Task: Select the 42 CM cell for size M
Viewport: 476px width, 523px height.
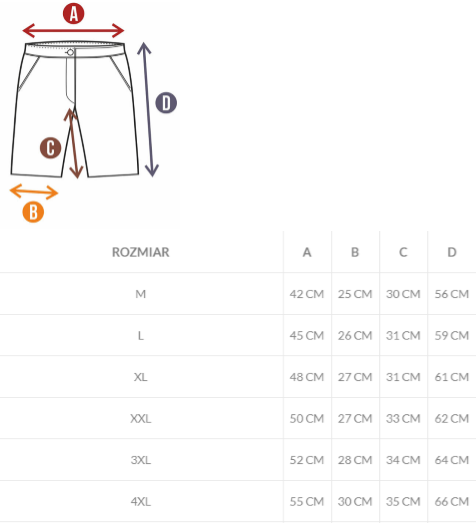Action: (x=307, y=294)
